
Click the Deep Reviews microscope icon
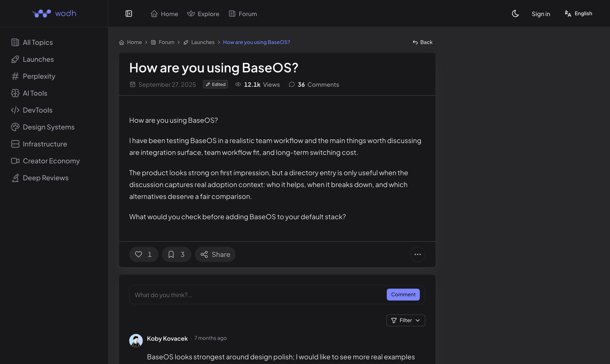[x=15, y=178]
